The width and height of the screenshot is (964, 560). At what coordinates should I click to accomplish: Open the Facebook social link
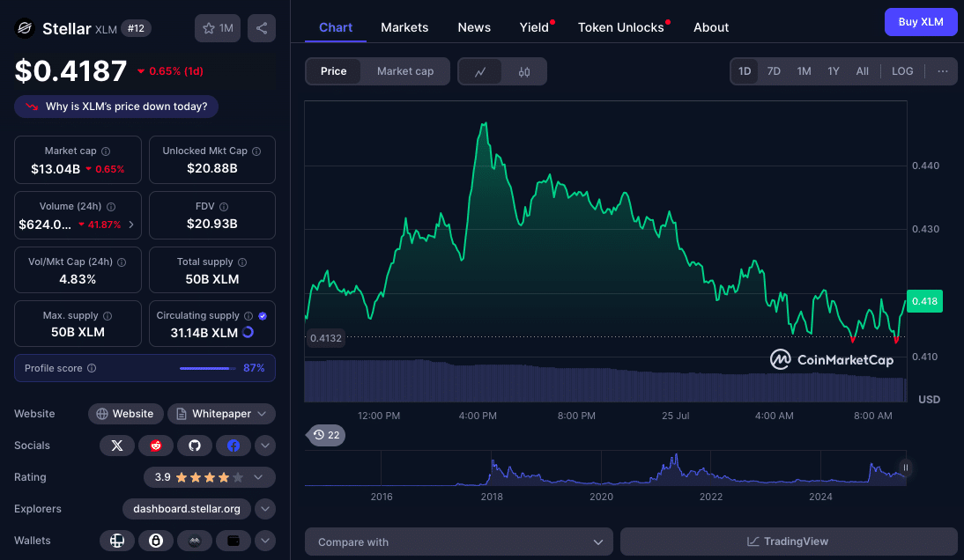[234, 446]
